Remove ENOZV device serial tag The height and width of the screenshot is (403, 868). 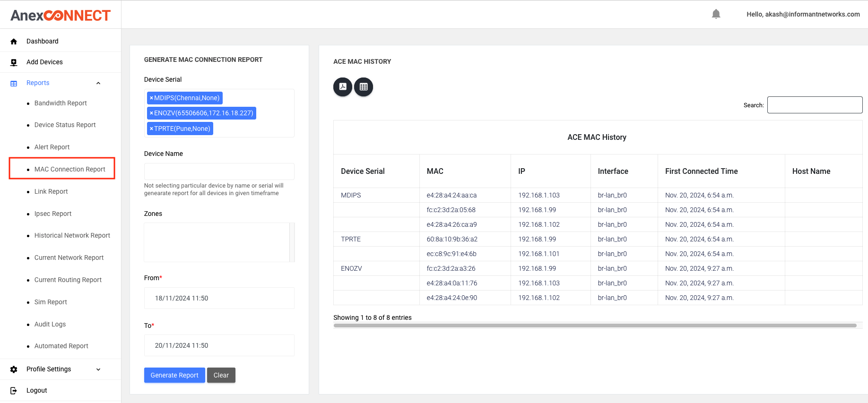pyautogui.click(x=151, y=113)
